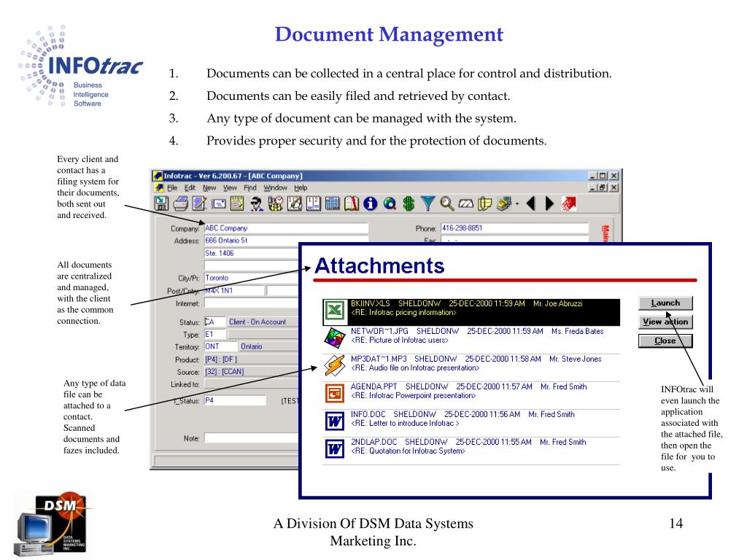Click the L_Status field showing P4
Image resolution: width=747 pixels, height=560 pixels.
(x=235, y=400)
